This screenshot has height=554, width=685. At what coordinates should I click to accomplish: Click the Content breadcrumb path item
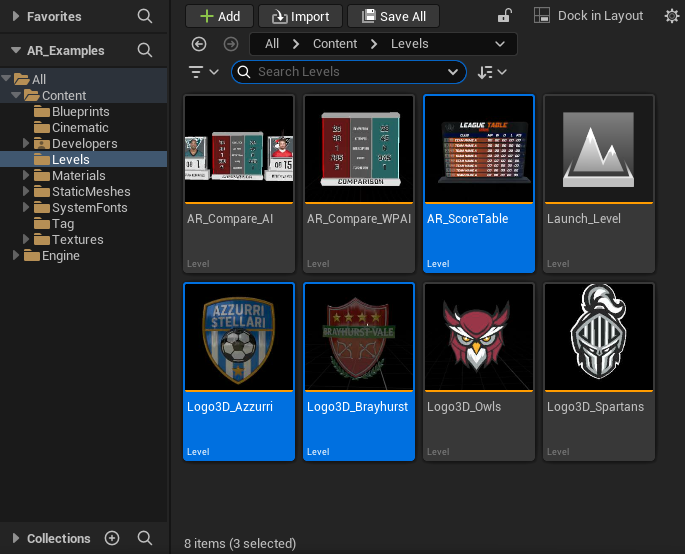pos(335,44)
